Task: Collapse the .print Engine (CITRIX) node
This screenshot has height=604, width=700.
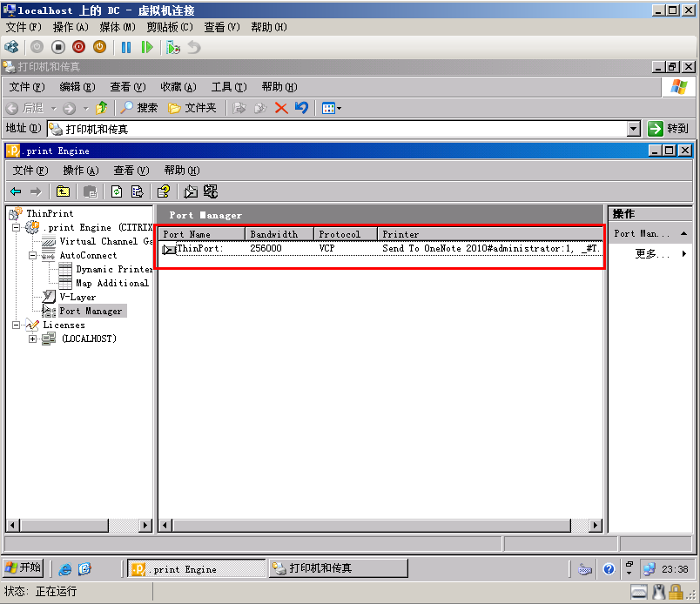Action: (x=16, y=227)
